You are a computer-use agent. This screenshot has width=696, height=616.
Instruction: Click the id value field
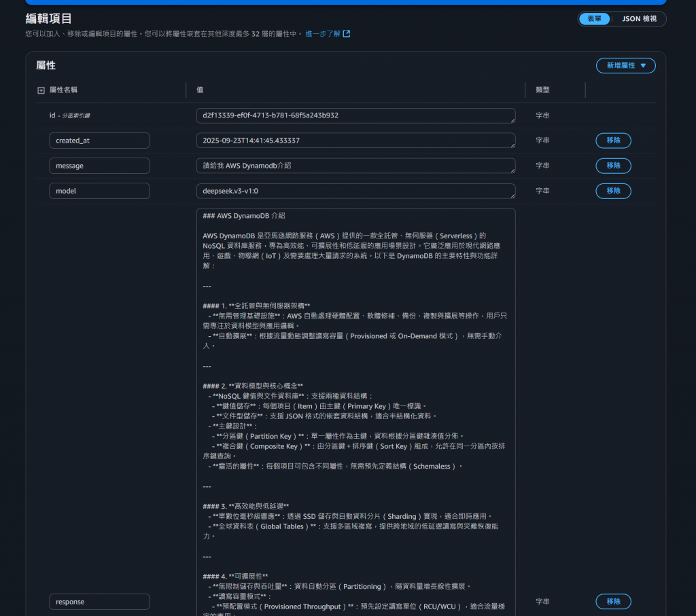pyautogui.click(x=355, y=115)
